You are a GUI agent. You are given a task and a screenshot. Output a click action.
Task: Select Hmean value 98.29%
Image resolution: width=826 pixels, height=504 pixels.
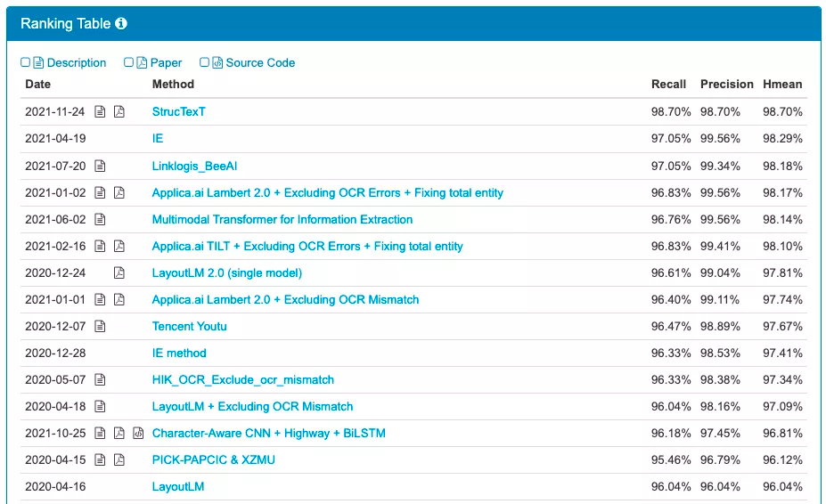(x=782, y=139)
